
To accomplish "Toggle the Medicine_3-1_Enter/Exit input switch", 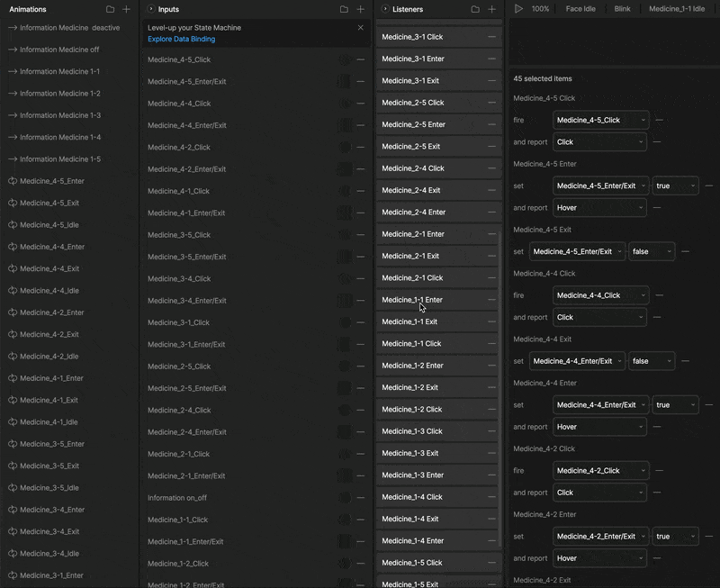I will [x=345, y=344].
